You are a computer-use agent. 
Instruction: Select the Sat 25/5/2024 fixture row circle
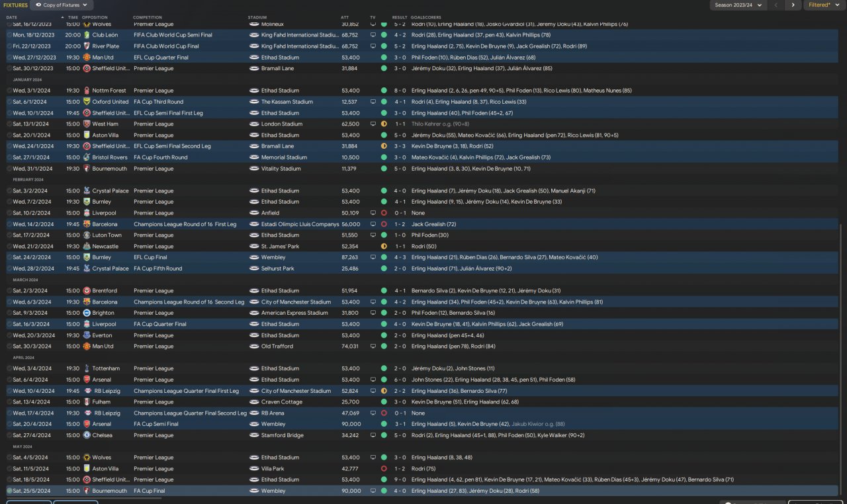click(x=9, y=491)
